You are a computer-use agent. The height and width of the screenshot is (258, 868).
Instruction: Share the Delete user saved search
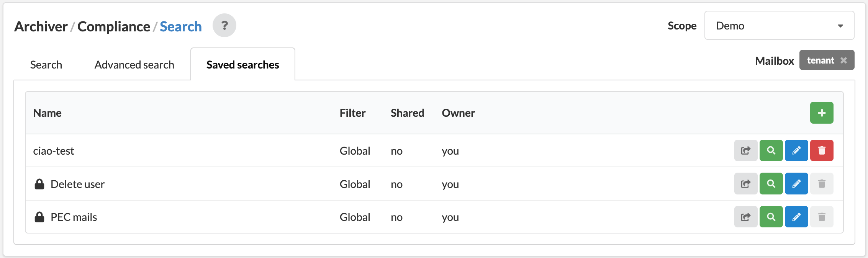click(x=746, y=184)
